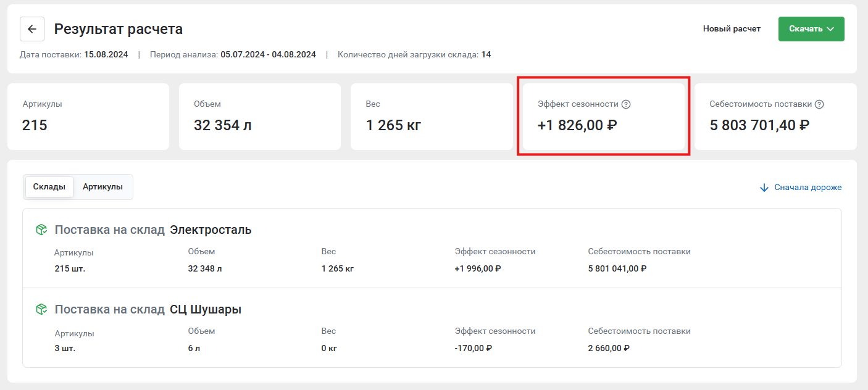This screenshot has height=390, width=868.
Task: Click the sort arrow icon next to Сначала дороже
Action: tap(764, 187)
